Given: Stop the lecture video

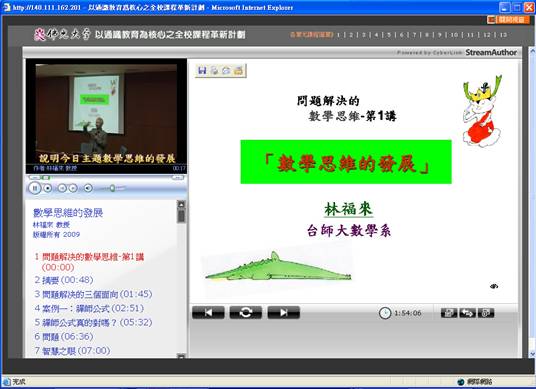Looking at the screenshot, I should coord(48,188).
